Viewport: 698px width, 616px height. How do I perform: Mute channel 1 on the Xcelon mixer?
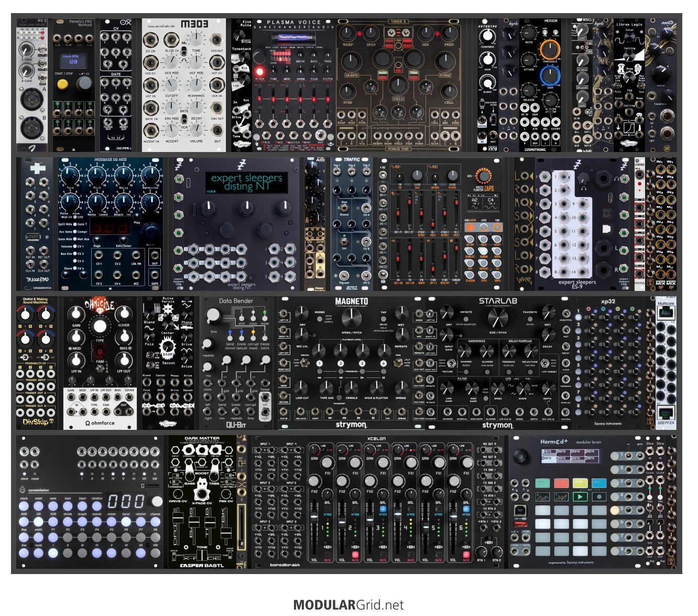click(x=328, y=554)
